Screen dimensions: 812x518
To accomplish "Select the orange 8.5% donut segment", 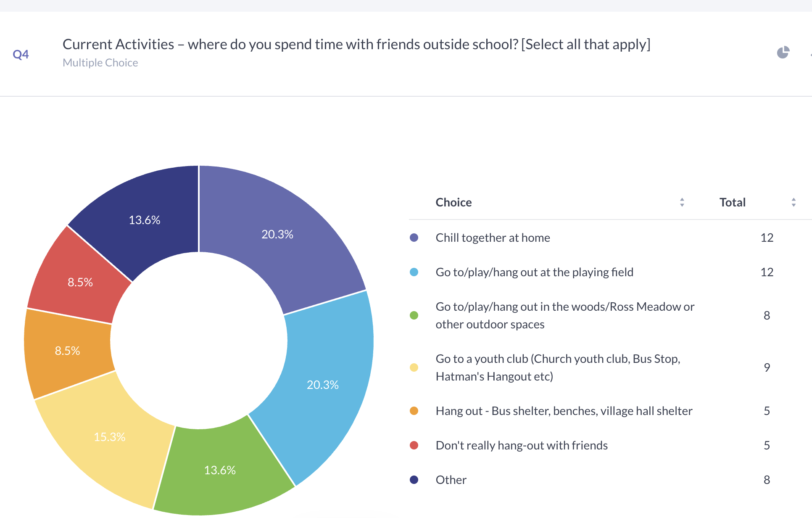I will pos(67,351).
